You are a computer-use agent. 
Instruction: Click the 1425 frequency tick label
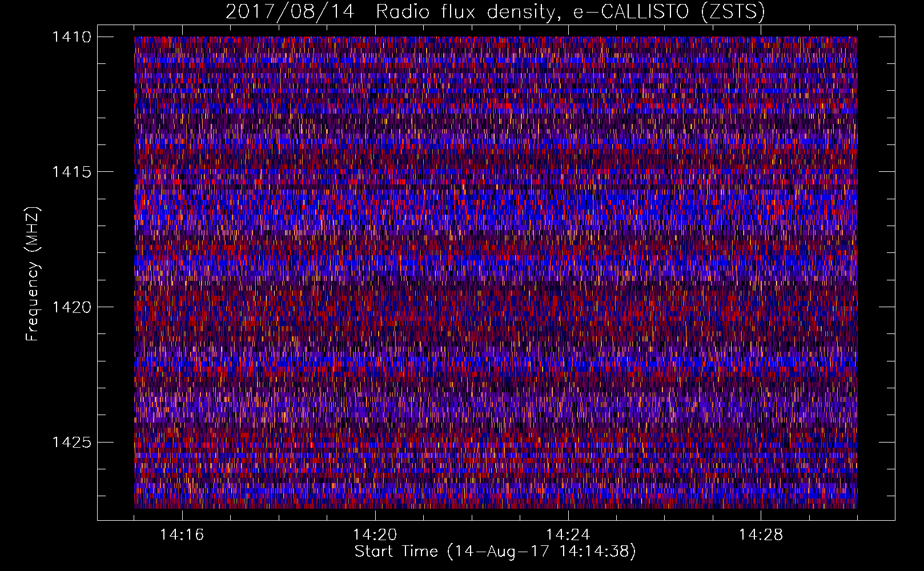click(71, 442)
